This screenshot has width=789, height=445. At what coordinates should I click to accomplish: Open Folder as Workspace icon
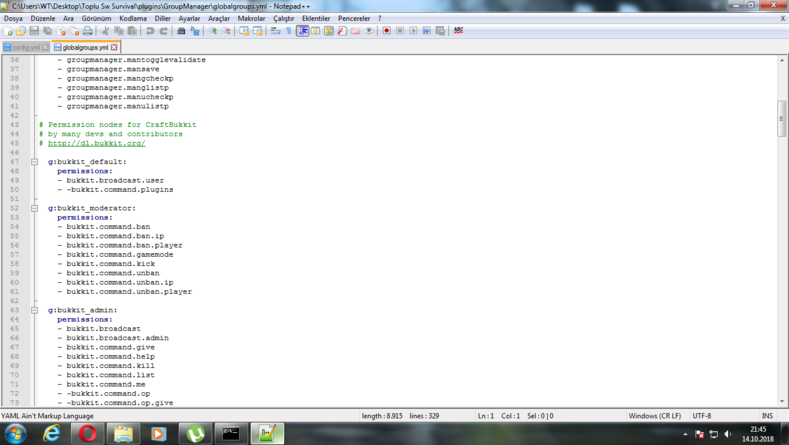pyautogui.click(x=356, y=31)
